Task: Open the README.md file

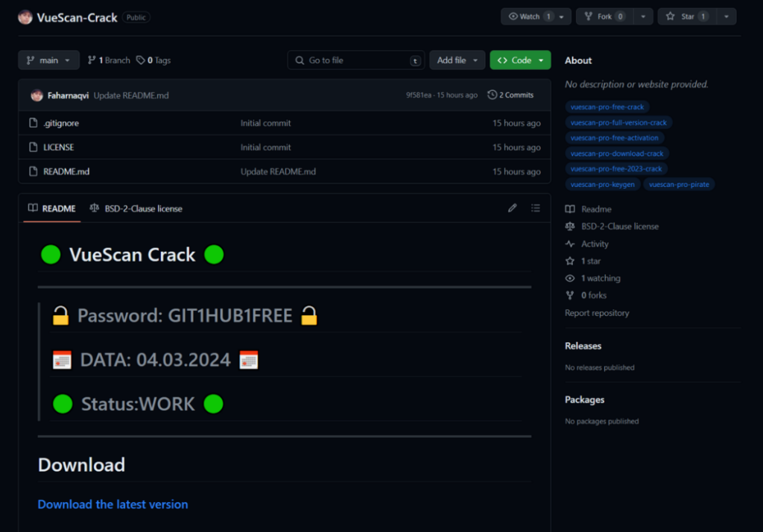Action: pyautogui.click(x=66, y=171)
